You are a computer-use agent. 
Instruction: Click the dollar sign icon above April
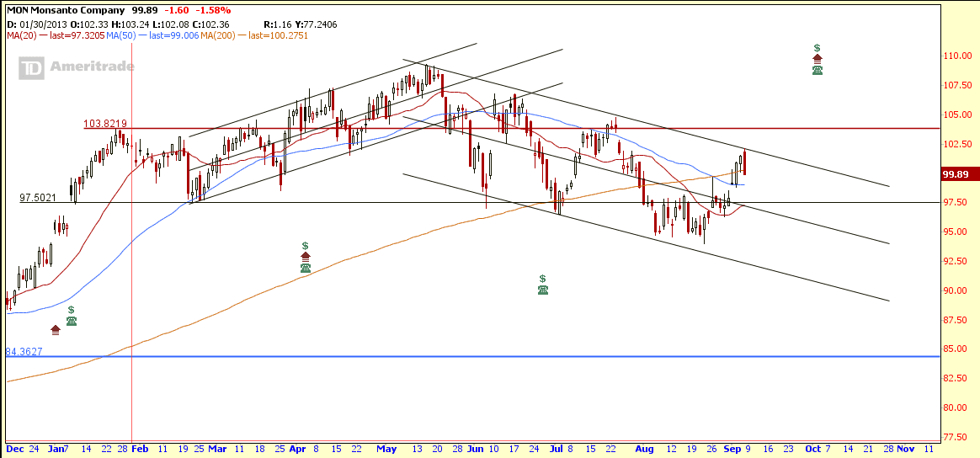click(x=305, y=246)
